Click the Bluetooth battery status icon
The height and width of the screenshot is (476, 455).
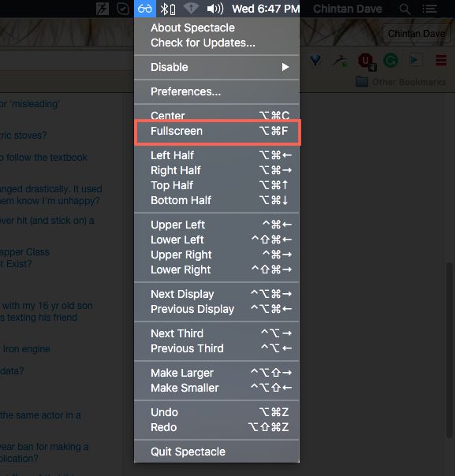(168, 9)
